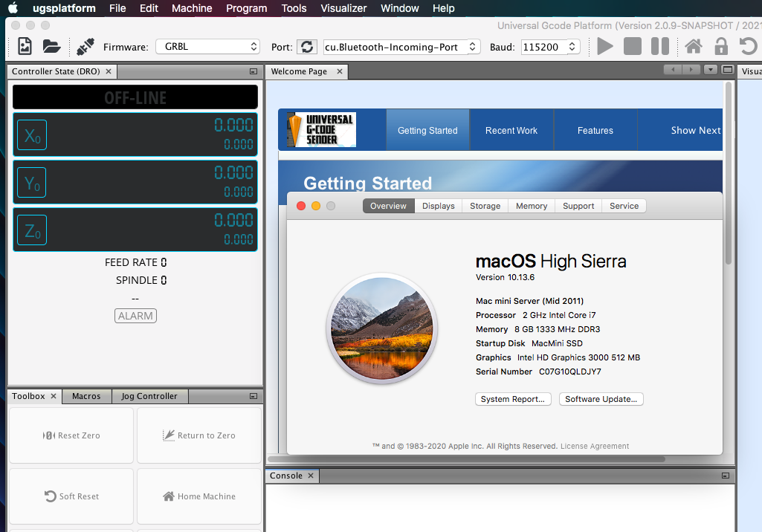Open a file with the folder icon
Image resolution: width=762 pixels, height=532 pixels.
(51, 47)
